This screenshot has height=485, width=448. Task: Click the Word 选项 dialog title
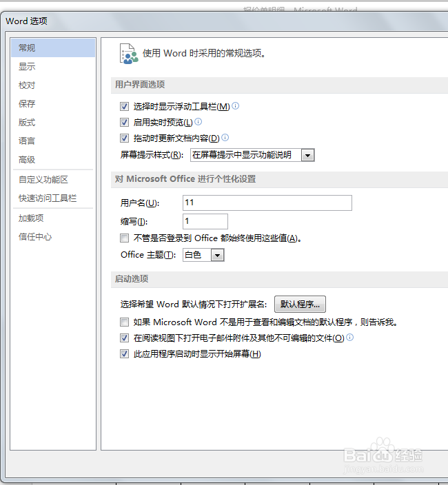tap(27, 21)
